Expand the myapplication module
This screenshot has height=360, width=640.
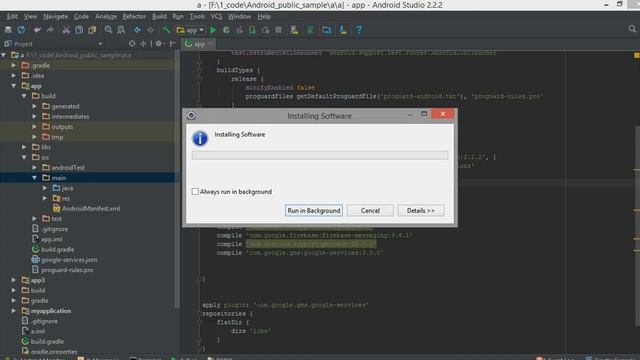(x=14, y=311)
